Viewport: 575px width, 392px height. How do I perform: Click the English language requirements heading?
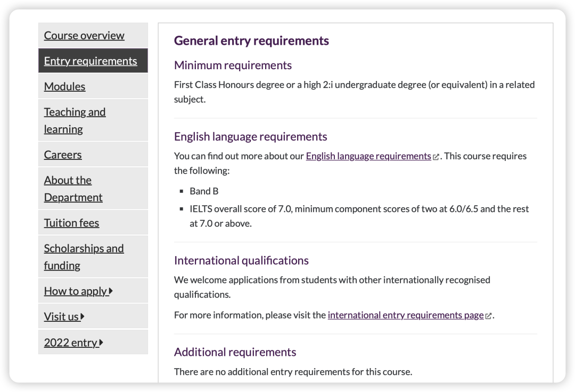pyautogui.click(x=250, y=136)
